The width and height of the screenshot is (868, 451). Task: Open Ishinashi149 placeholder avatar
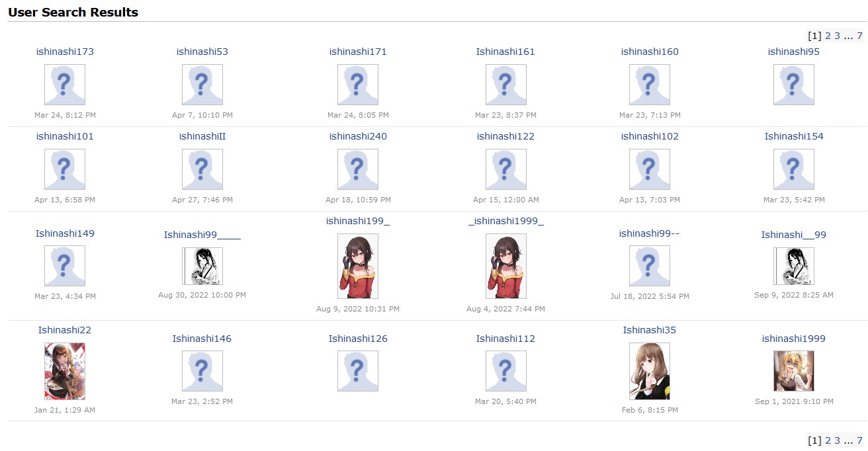coord(65,266)
